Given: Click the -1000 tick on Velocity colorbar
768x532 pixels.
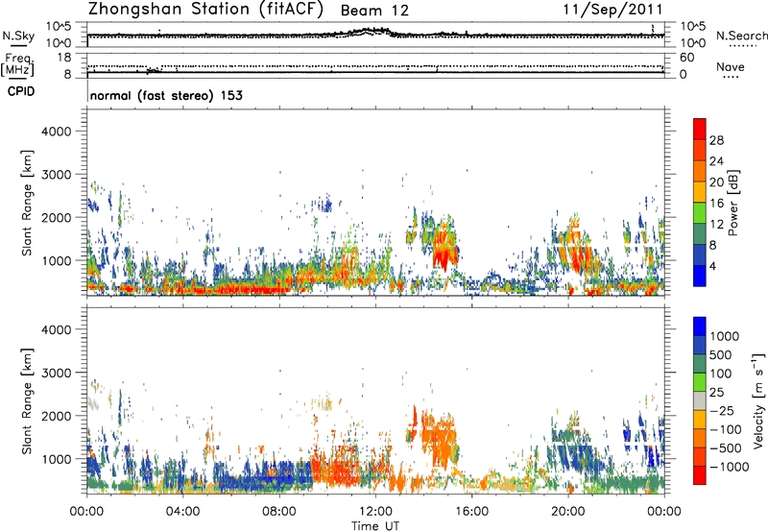Looking at the screenshot, I should tap(729, 467).
